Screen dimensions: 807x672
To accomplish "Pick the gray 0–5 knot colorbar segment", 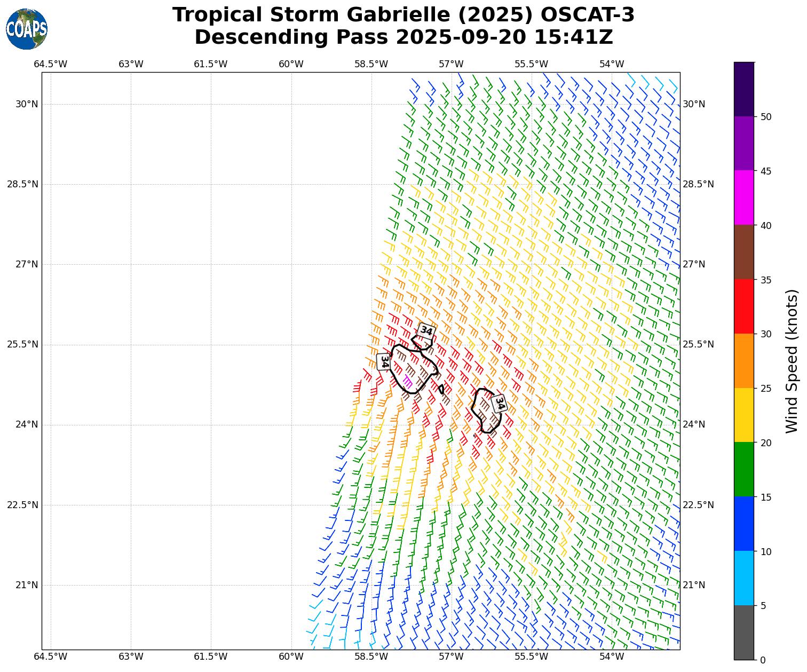I will click(743, 633).
